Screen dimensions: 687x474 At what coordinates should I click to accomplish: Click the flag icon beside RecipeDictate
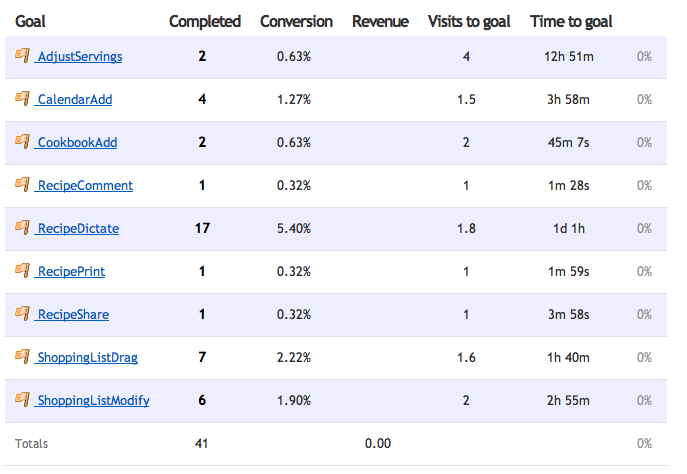(x=22, y=228)
